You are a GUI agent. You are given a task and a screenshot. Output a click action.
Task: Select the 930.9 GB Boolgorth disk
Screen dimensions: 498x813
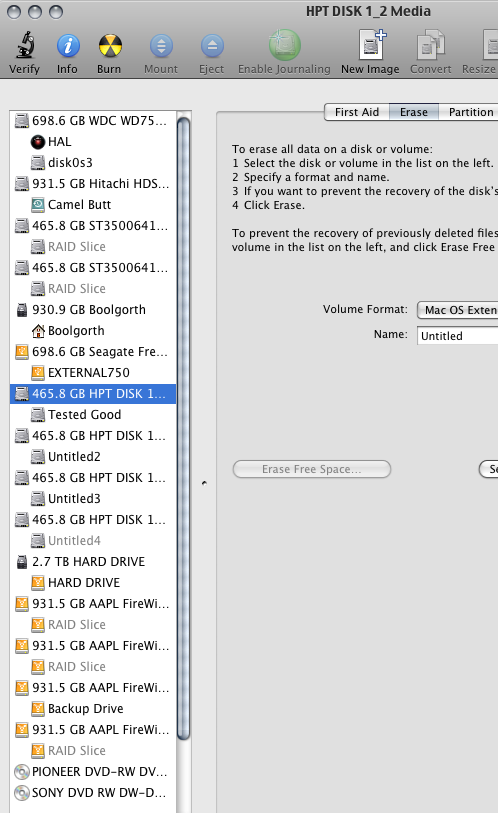pyautogui.click(x=93, y=310)
